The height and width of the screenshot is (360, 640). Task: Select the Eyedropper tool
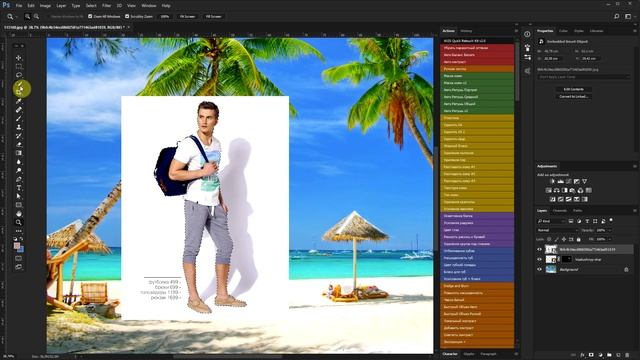19,101
